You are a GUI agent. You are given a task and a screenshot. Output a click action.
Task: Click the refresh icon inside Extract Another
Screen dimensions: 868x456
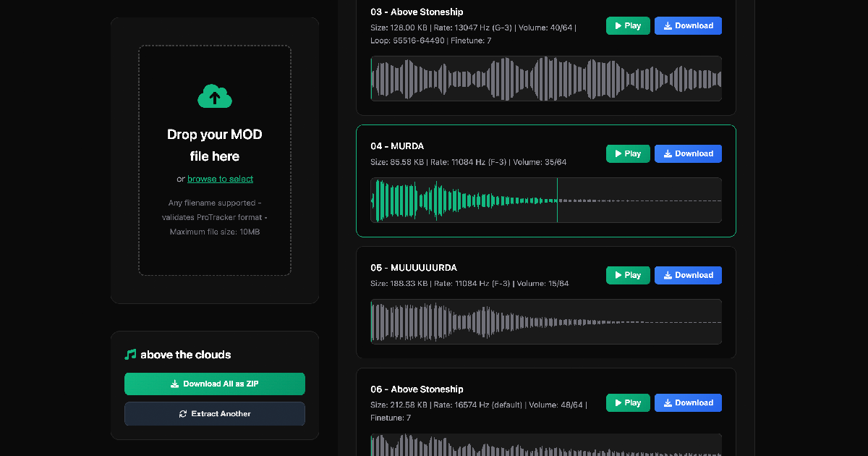[183, 414]
